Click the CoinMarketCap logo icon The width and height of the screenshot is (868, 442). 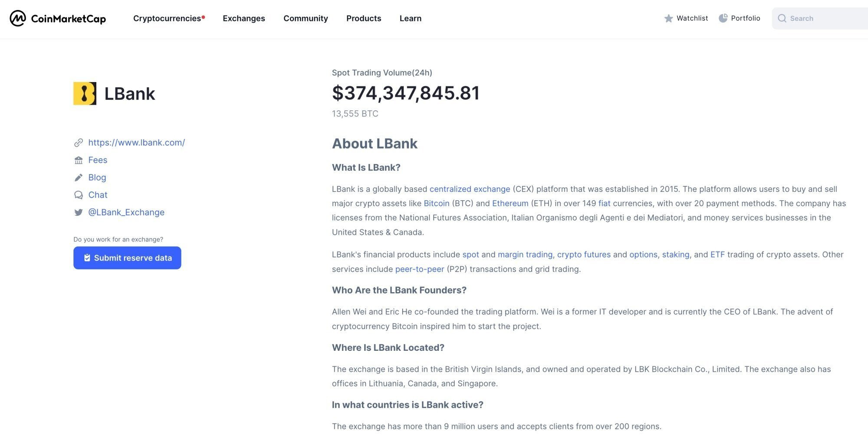point(18,18)
